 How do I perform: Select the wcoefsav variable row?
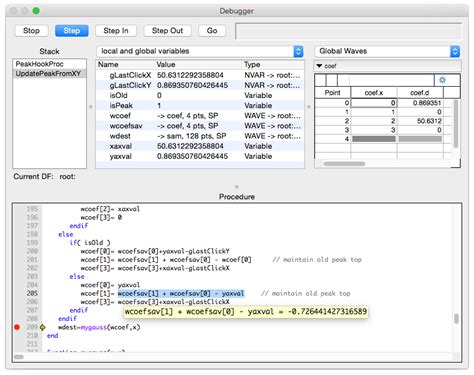pyautogui.click(x=200, y=126)
